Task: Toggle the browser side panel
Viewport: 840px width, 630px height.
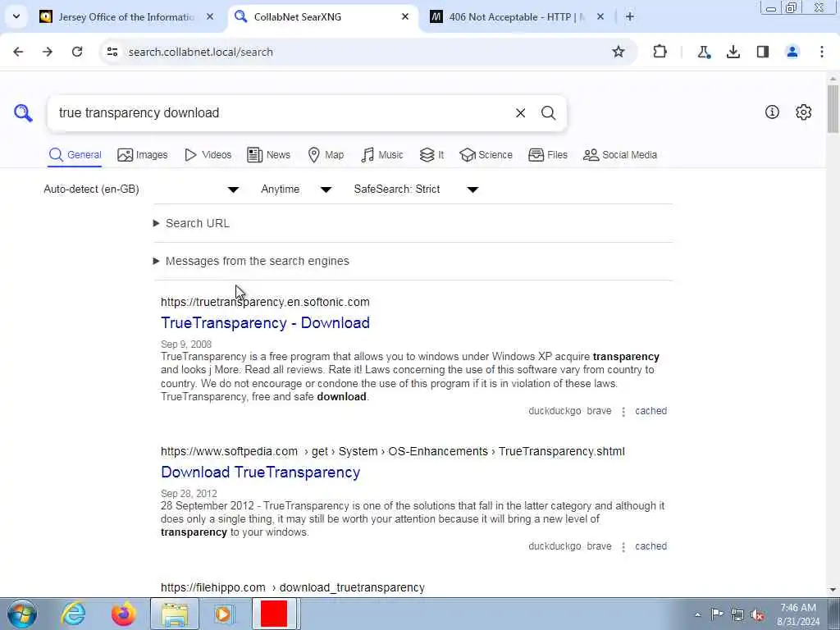Action: [x=763, y=52]
